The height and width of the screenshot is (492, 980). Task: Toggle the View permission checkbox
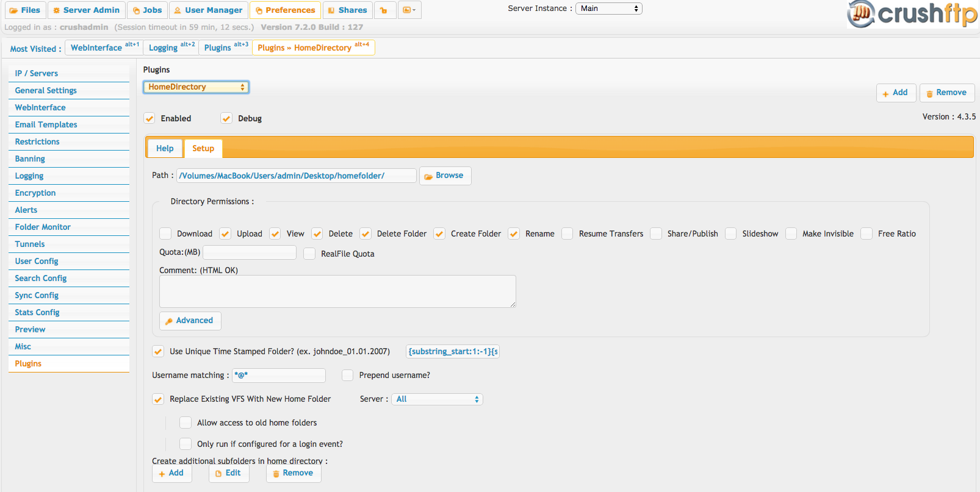275,234
